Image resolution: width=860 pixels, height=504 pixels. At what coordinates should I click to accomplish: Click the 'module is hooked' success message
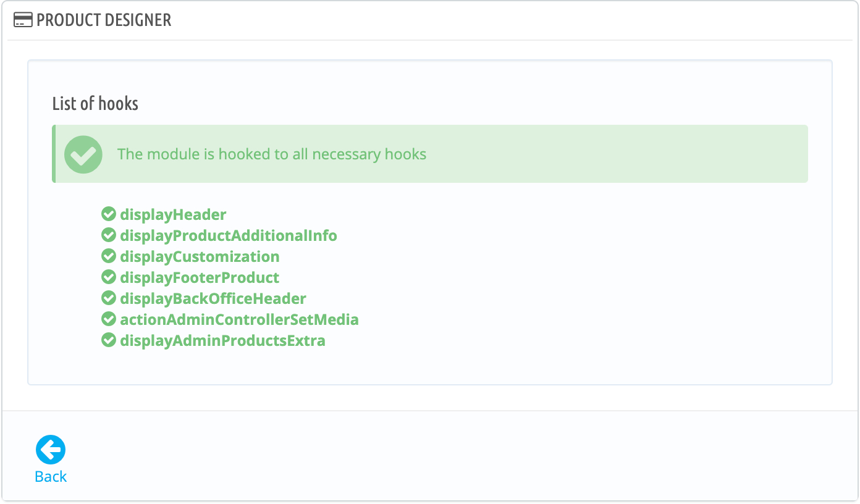[x=272, y=154]
